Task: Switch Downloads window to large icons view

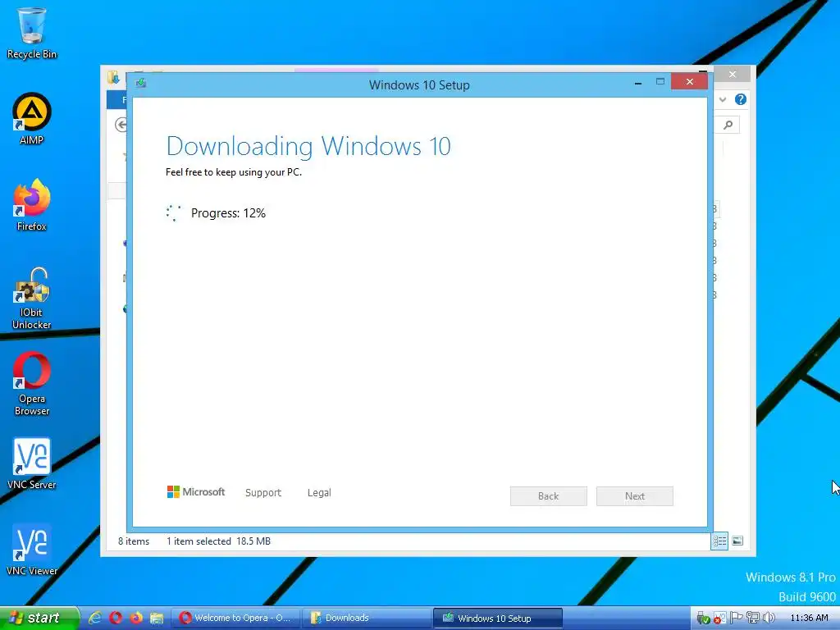Action: point(737,541)
